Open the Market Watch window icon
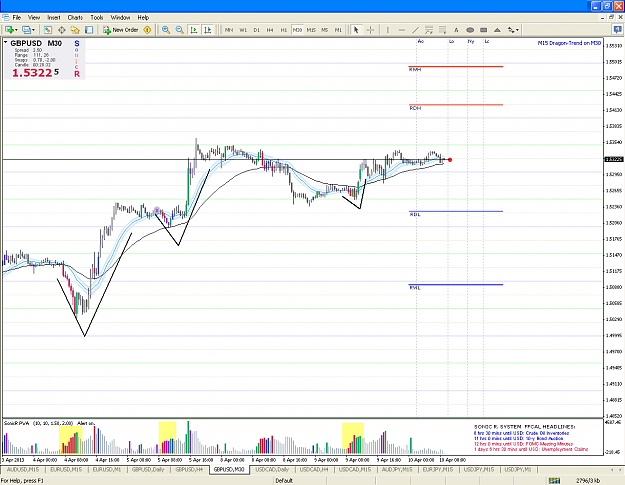Screen dimensions: 625x485 click(x=48, y=30)
